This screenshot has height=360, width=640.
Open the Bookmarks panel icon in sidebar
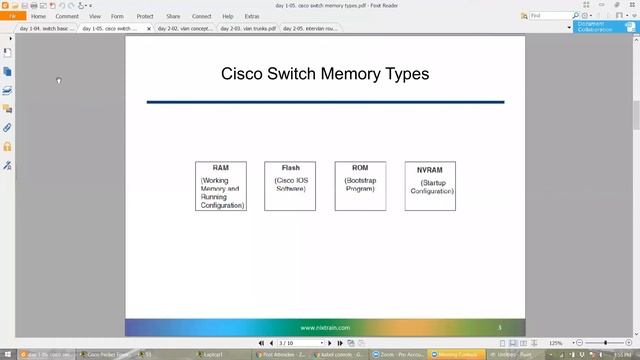click(x=7, y=53)
